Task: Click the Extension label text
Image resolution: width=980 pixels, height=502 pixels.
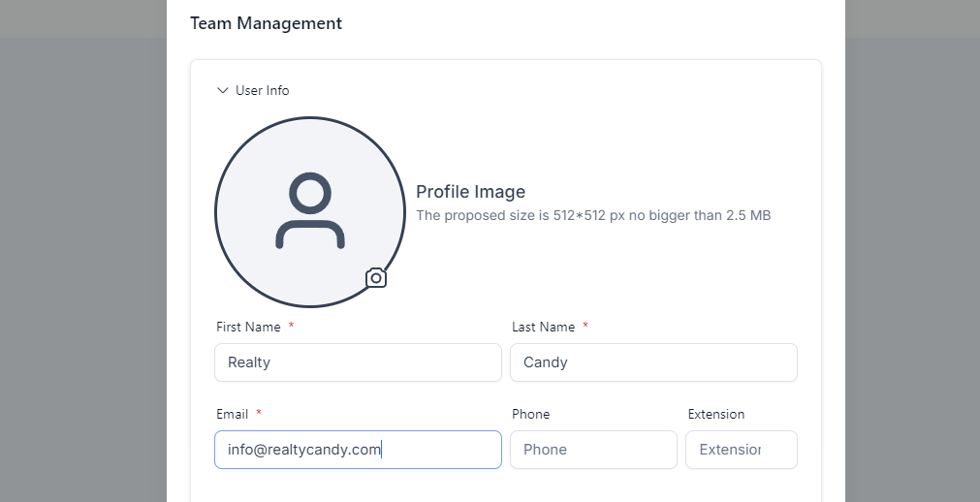Action: (715, 414)
